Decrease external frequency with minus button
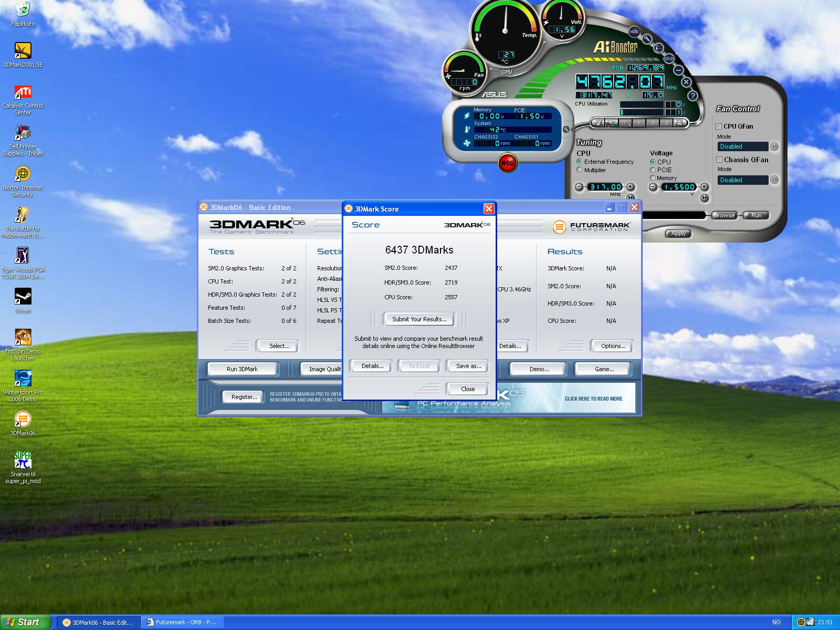Image resolution: width=840 pixels, height=630 pixels. (579, 187)
